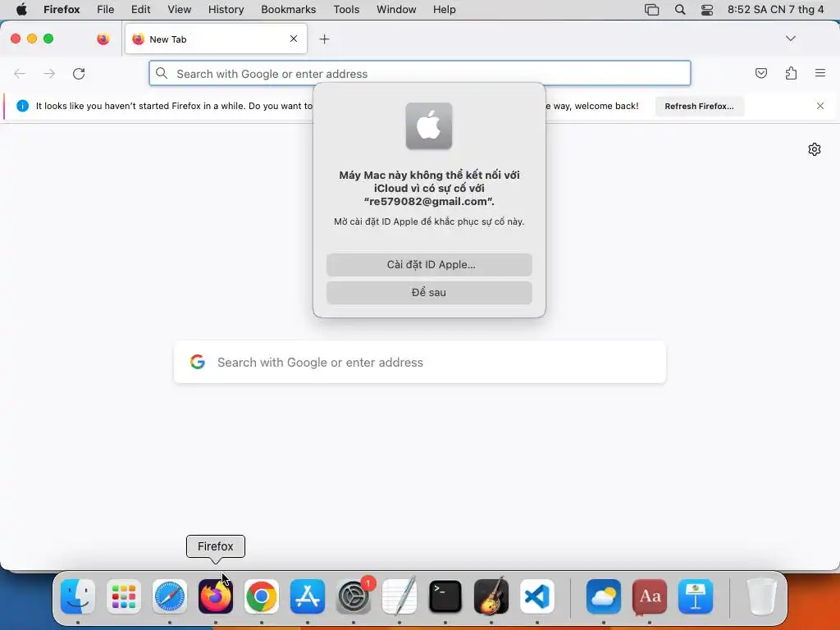Viewport: 840px width, 630px height.
Task: Open System Settings from the Dock
Action: pyautogui.click(x=354, y=596)
